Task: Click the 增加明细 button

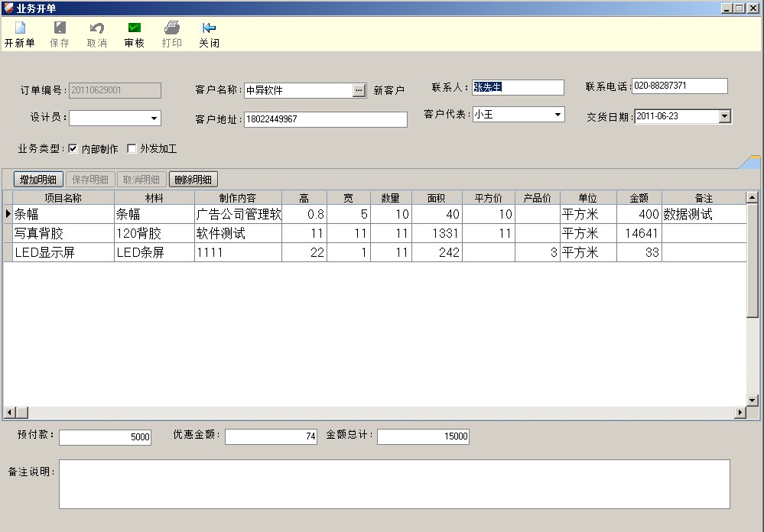Action: click(x=38, y=180)
